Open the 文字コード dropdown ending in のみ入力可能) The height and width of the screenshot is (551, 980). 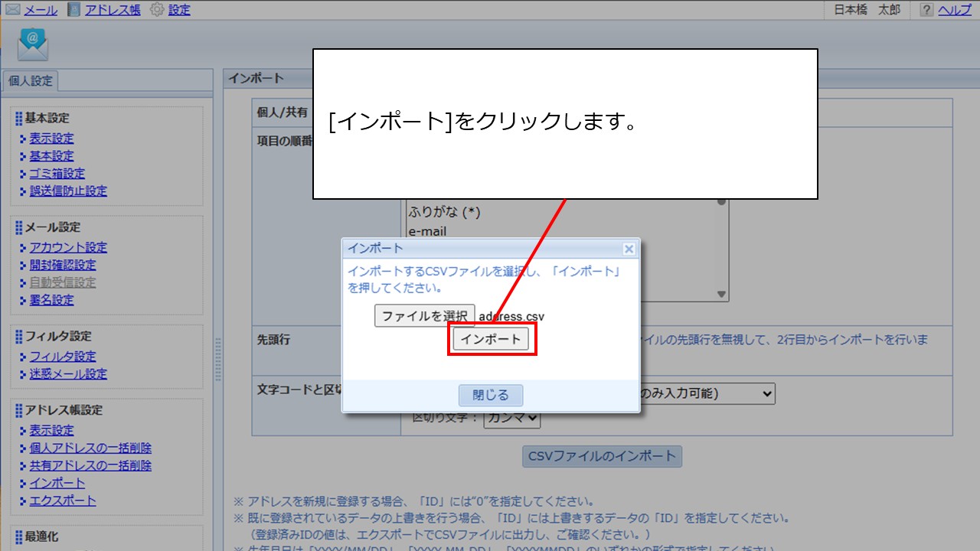pyautogui.click(x=707, y=393)
